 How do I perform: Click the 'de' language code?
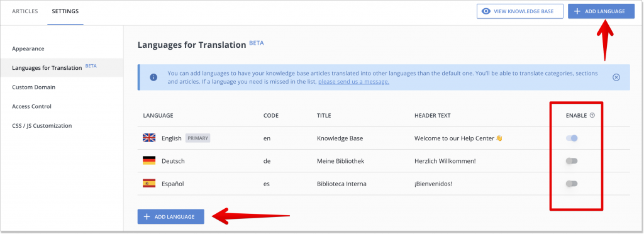click(267, 161)
